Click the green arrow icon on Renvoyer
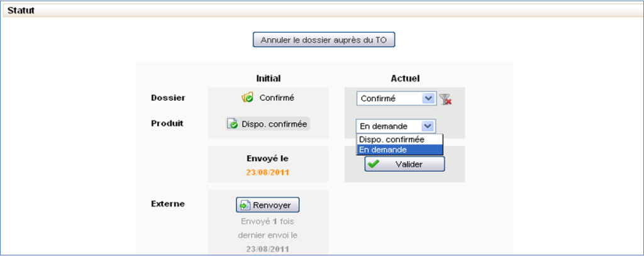 coord(244,205)
